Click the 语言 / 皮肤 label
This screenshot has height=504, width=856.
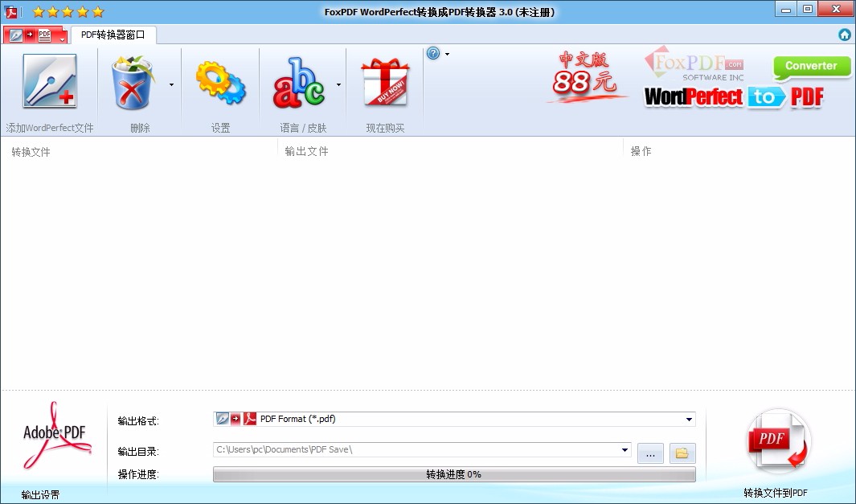pyautogui.click(x=303, y=129)
